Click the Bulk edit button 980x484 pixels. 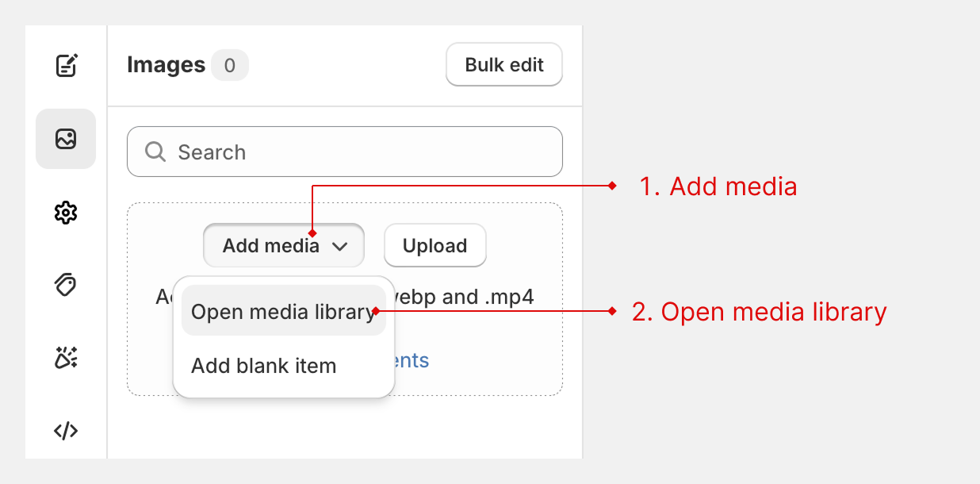click(x=503, y=64)
